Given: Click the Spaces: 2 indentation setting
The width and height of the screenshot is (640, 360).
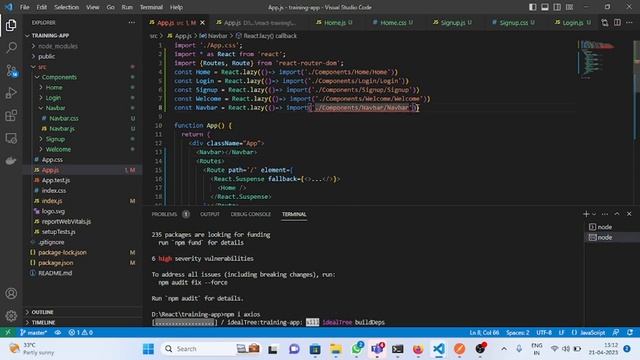Looking at the screenshot, I should (518, 332).
